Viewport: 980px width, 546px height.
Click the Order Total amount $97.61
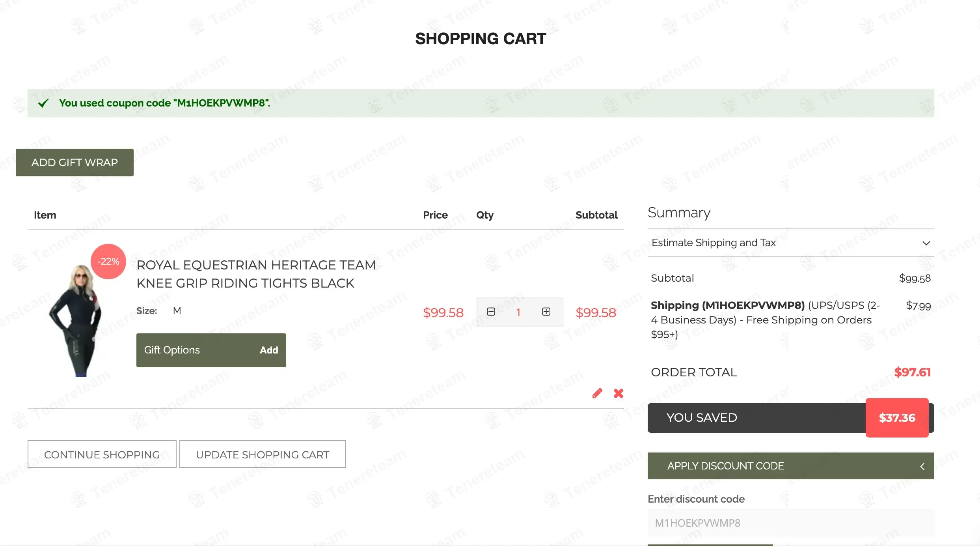coord(912,372)
